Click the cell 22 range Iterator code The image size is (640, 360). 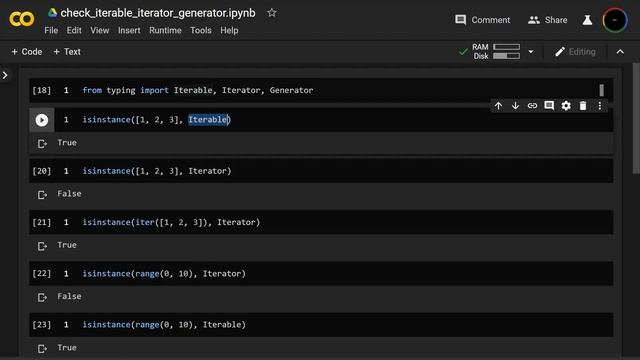pyautogui.click(x=164, y=273)
